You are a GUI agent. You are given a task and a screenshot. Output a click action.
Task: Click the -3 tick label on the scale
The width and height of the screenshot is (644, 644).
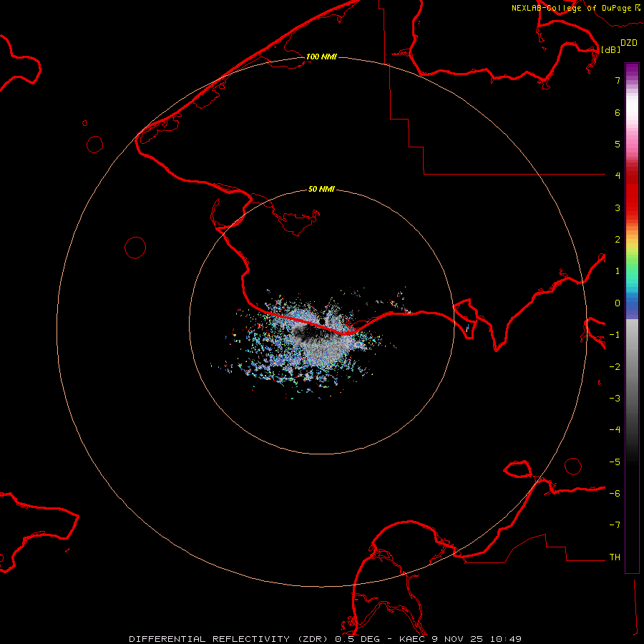tap(615, 399)
